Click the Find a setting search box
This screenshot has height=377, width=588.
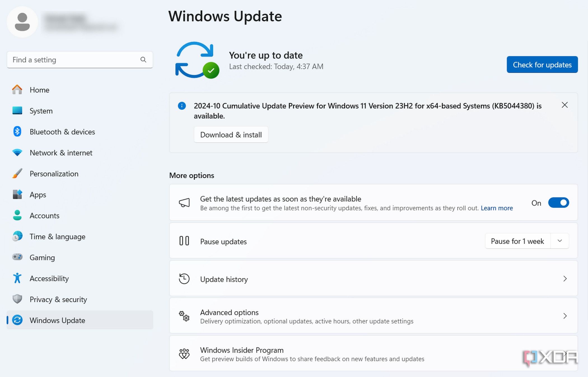coord(74,60)
